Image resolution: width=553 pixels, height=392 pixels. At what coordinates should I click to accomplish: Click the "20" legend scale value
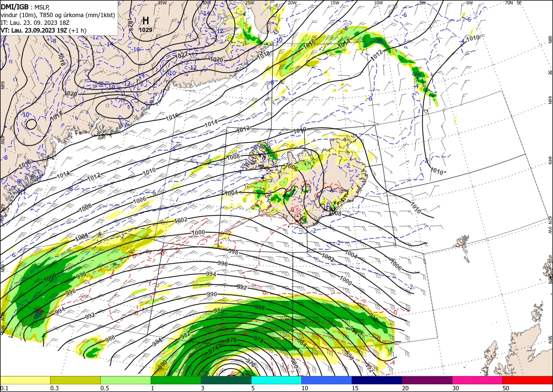point(405,388)
